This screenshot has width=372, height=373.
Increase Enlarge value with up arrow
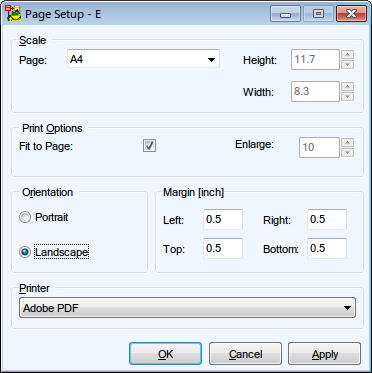pos(348,142)
